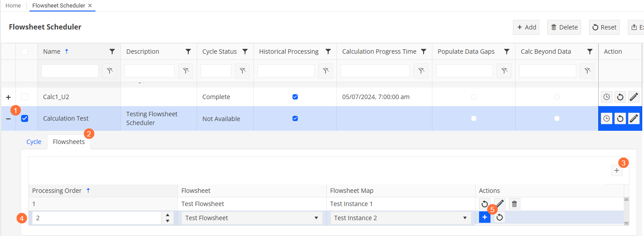Toggle Populate Data Gaps for Calc1_U2
This screenshot has height=236, width=644.
(x=474, y=97)
